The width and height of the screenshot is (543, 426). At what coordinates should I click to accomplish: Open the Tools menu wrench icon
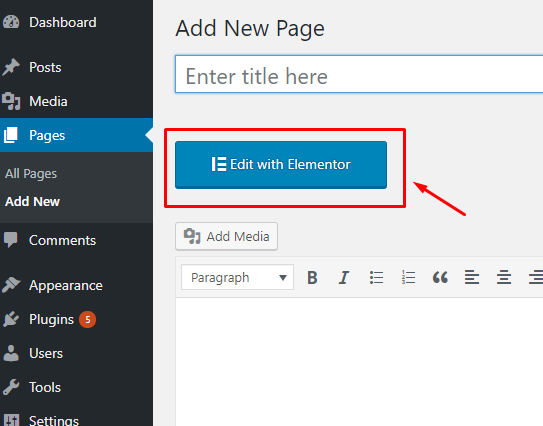coord(11,387)
